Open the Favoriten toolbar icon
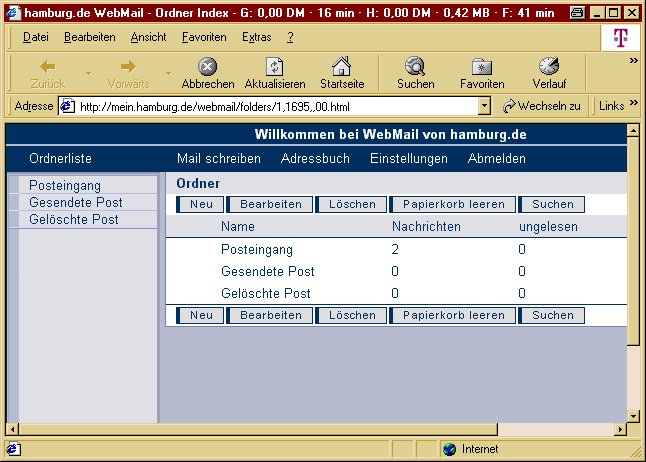Screen dimensions: 646x462 point(481,67)
